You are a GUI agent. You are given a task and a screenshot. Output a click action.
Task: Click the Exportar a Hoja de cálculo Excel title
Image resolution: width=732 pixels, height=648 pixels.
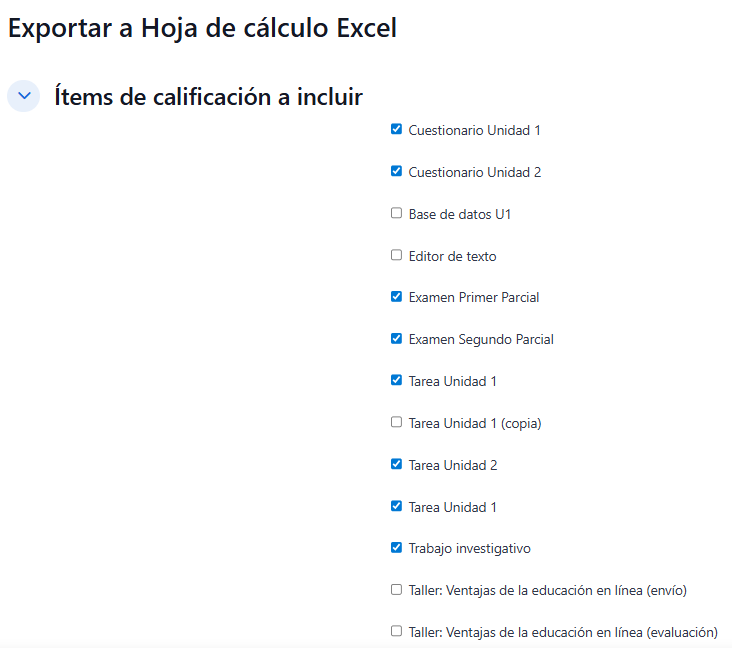[202, 28]
